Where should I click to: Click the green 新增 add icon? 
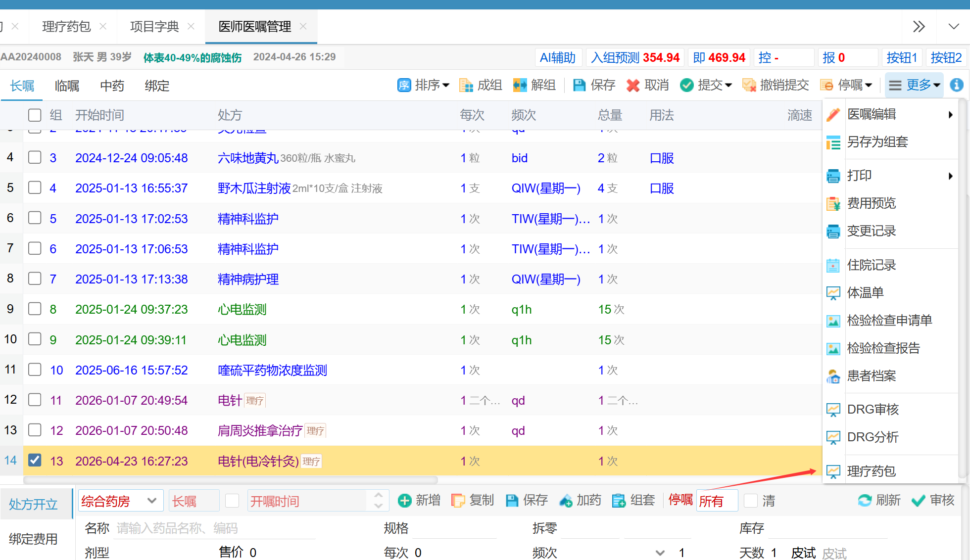tap(404, 501)
